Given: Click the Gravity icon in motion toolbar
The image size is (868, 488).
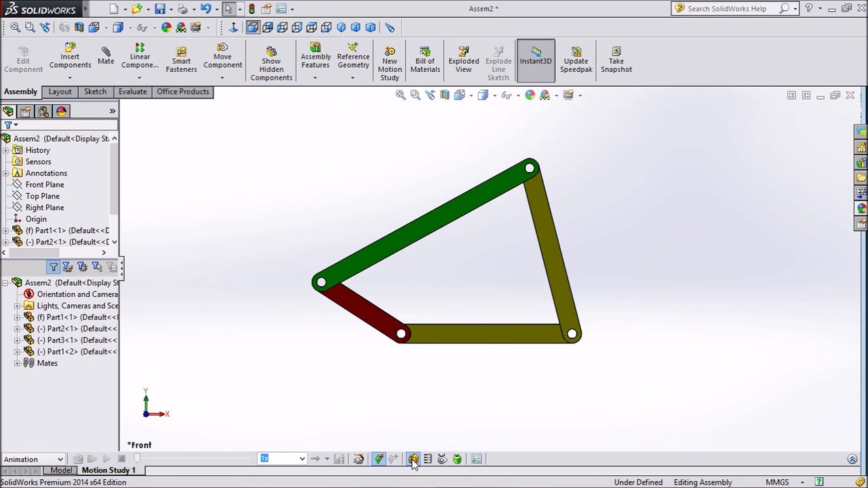Looking at the screenshot, I should (x=457, y=459).
